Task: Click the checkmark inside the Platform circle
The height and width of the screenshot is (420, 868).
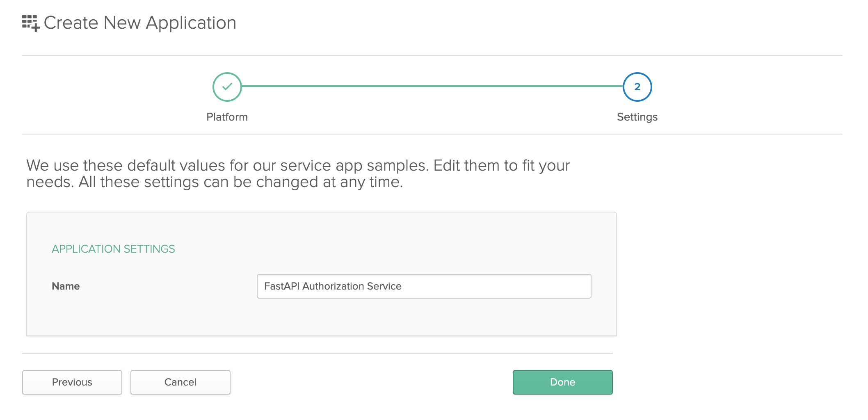Action: [227, 87]
